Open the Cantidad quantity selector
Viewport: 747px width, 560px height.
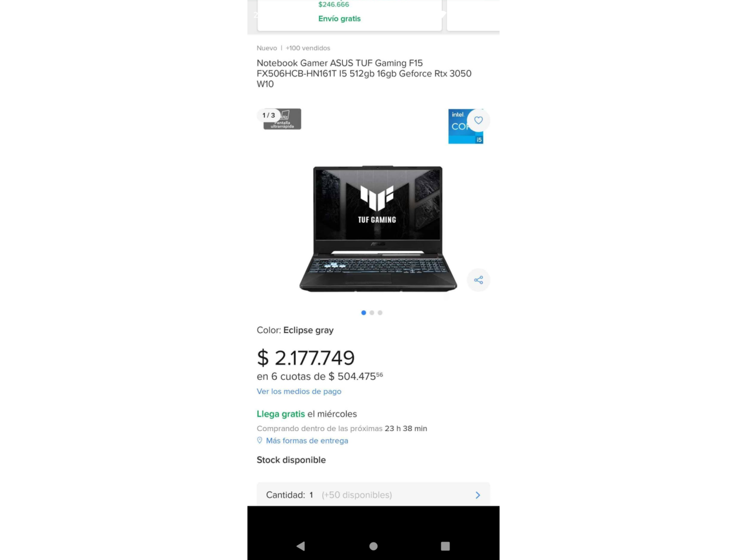click(x=373, y=495)
